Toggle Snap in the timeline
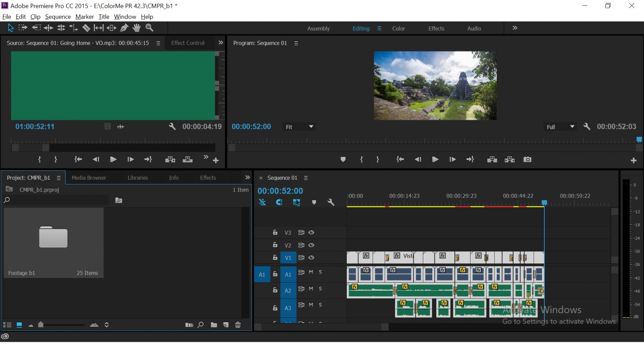The width and height of the screenshot is (644, 344). coord(279,202)
